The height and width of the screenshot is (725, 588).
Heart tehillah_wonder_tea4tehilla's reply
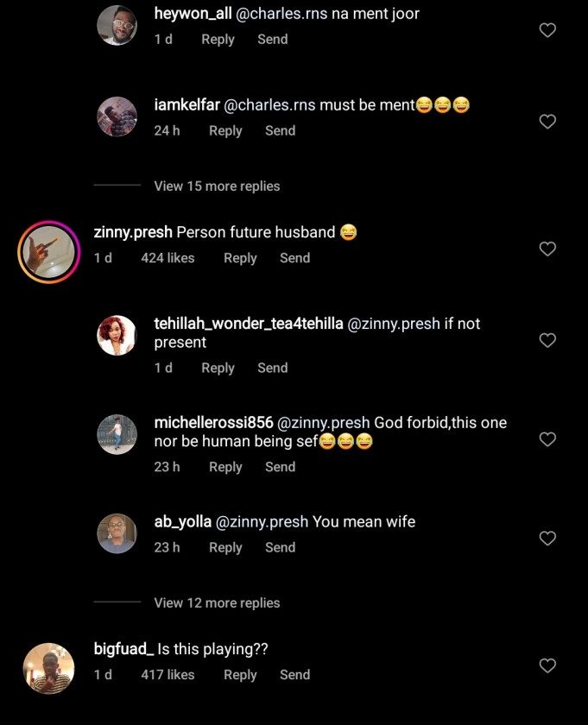(x=547, y=340)
